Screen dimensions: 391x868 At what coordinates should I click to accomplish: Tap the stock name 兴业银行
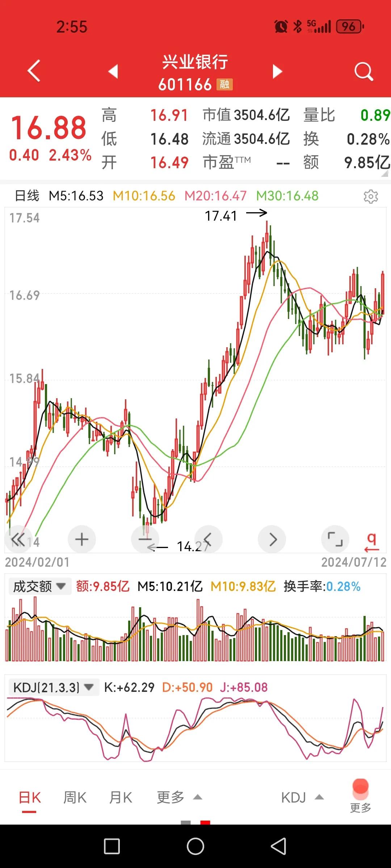(x=195, y=62)
